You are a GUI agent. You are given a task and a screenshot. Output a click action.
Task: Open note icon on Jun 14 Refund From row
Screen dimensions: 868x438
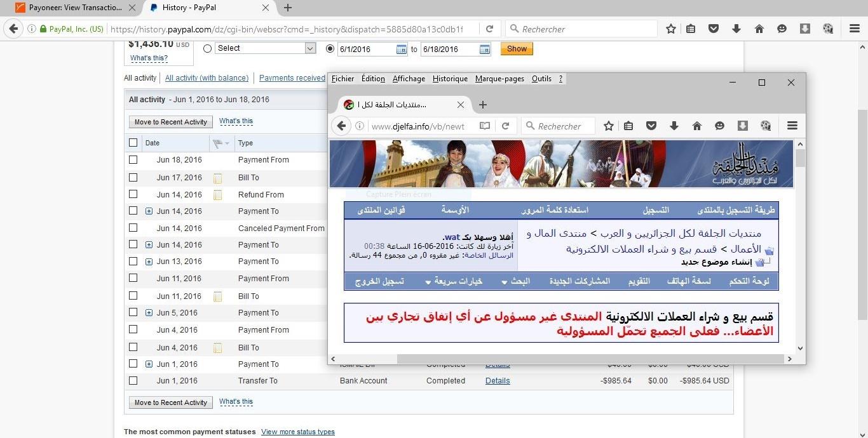coord(218,195)
